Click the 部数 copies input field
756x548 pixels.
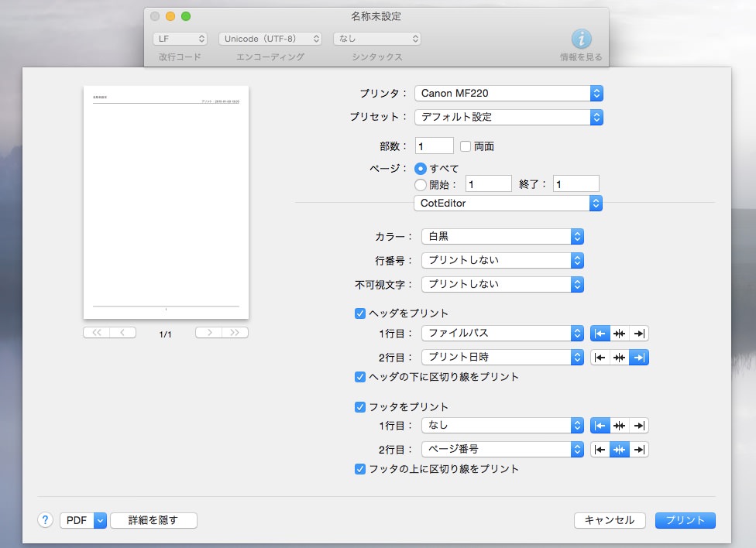434,145
